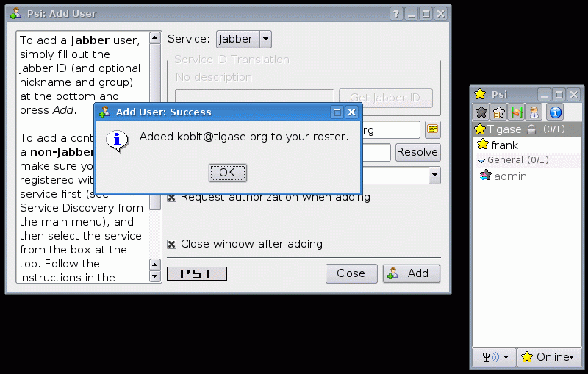
Task: Select the frank contact in roster
Action: [x=528, y=145]
